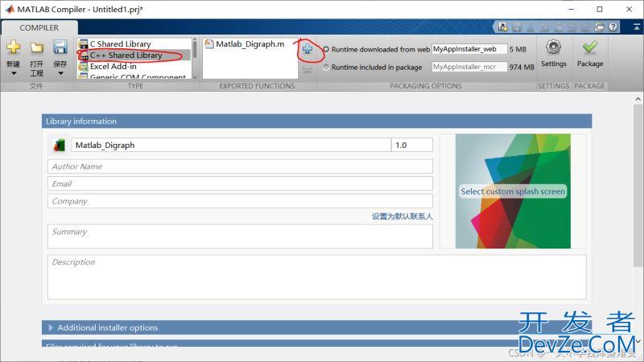Click the version 1.0 field
This screenshot has width=644, height=362.
412,146
